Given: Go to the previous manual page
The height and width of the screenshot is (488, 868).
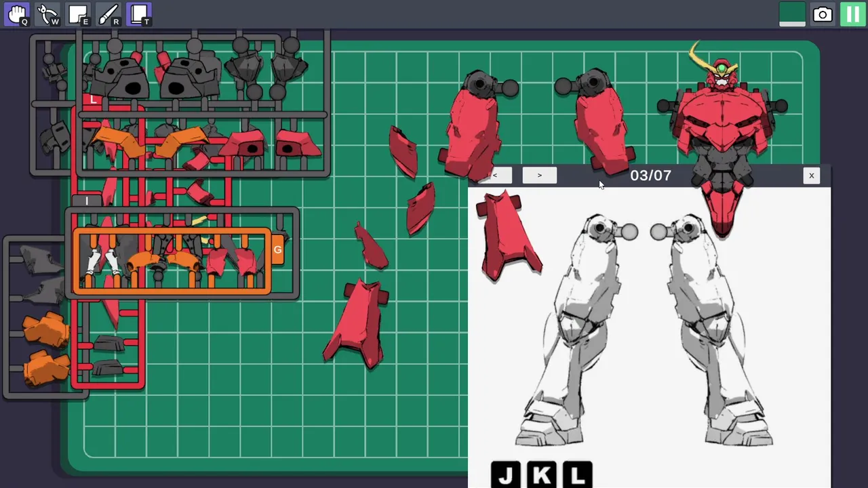Looking at the screenshot, I should point(496,176).
